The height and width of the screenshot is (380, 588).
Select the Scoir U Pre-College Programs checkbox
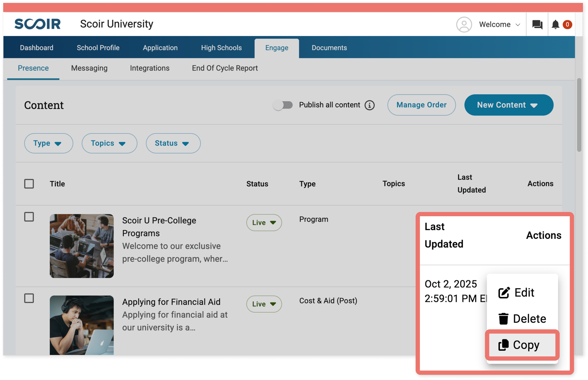29,217
